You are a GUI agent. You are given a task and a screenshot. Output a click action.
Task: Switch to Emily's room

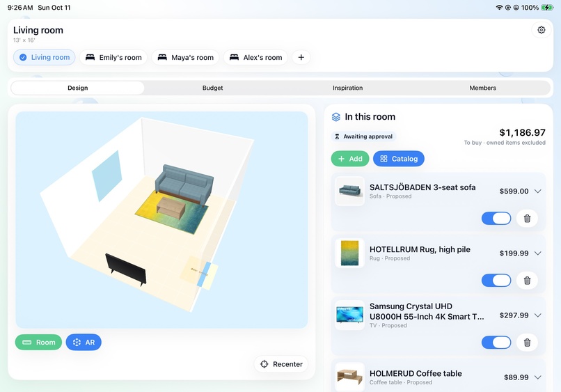click(x=113, y=57)
